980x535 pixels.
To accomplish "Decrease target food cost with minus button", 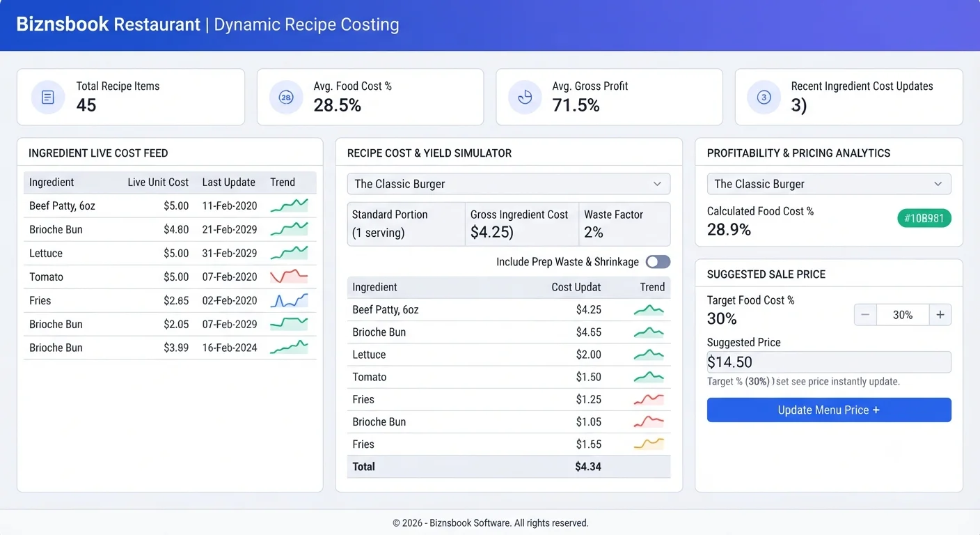I will point(865,315).
